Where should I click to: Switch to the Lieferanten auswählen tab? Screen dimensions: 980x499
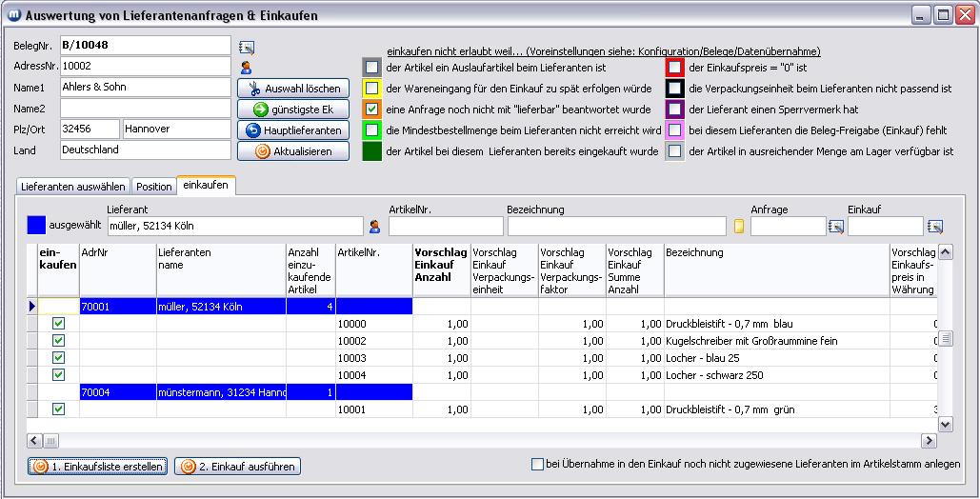coord(72,187)
